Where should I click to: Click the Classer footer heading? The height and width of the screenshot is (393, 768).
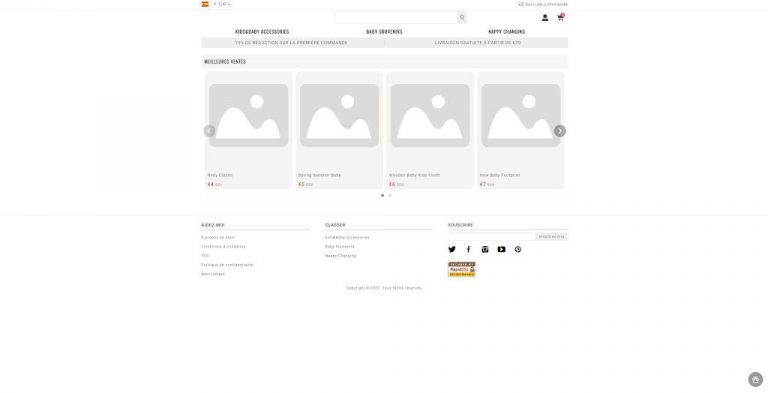pos(335,225)
